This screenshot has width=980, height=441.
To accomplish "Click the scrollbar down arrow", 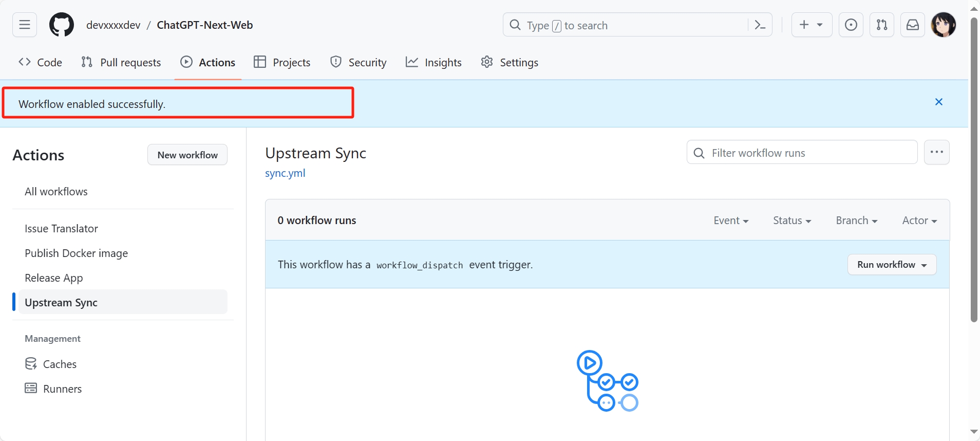I will point(974,432).
